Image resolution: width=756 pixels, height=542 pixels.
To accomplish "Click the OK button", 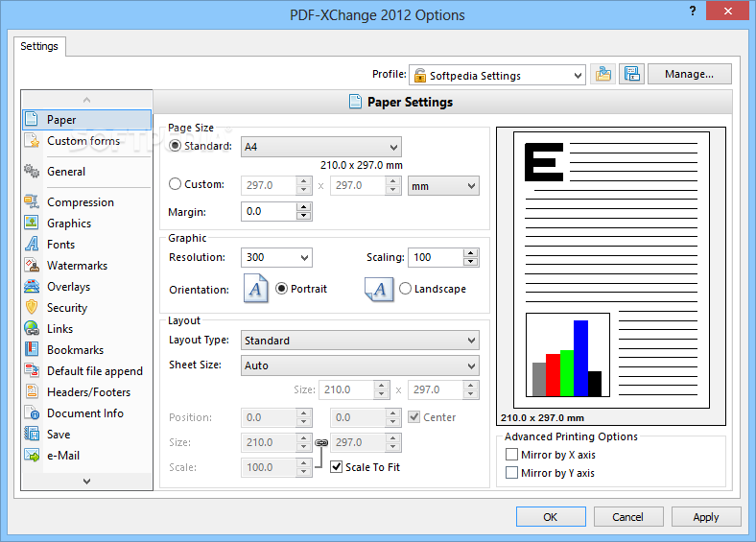I will point(551,517).
